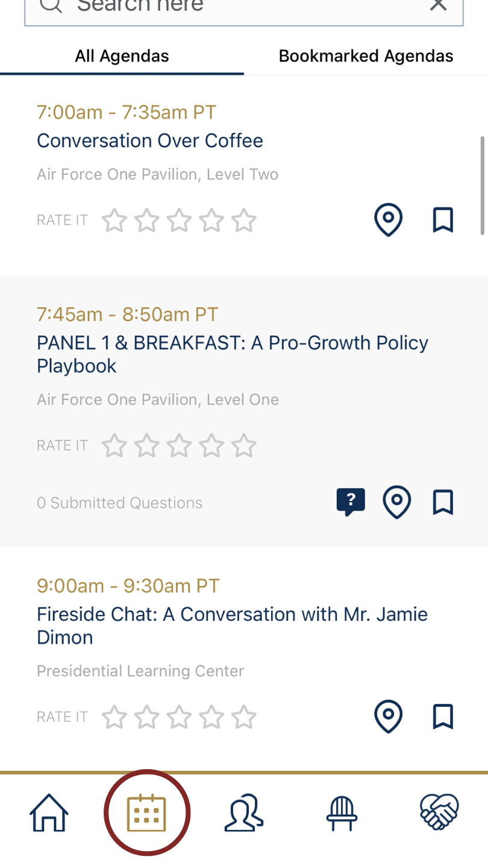
Task: Open the Home tab icon
Action: pyautogui.click(x=49, y=813)
